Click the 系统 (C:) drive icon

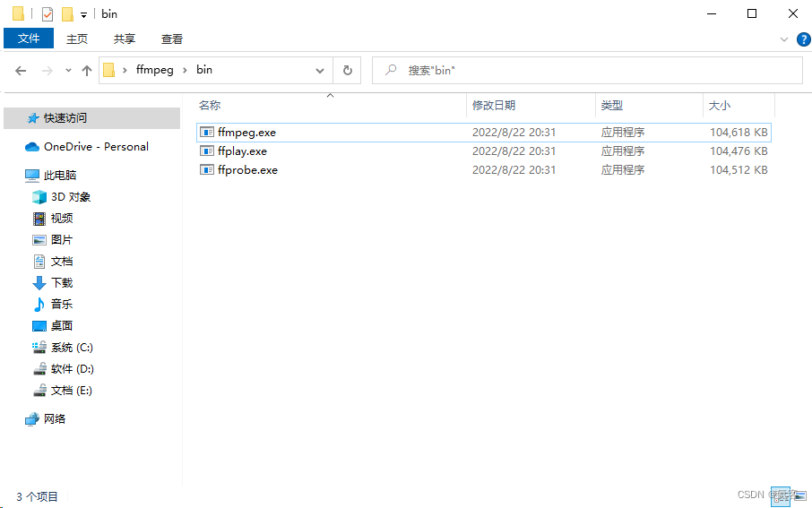click(x=39, y=348)
